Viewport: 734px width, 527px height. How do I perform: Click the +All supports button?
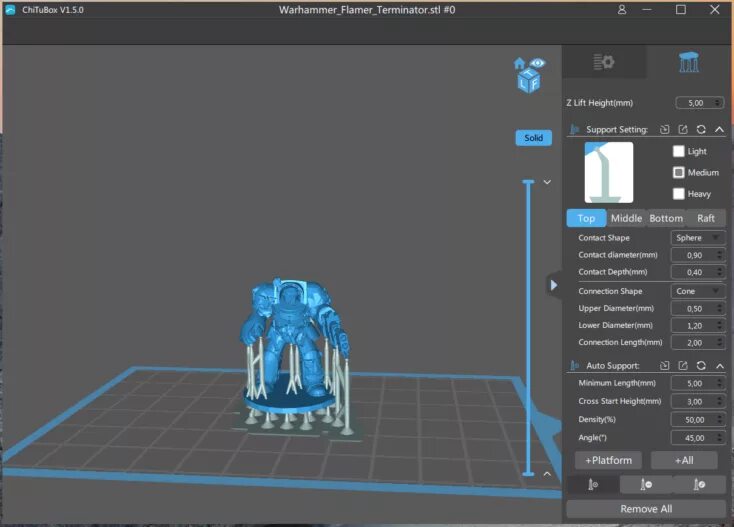pos(684,461)
